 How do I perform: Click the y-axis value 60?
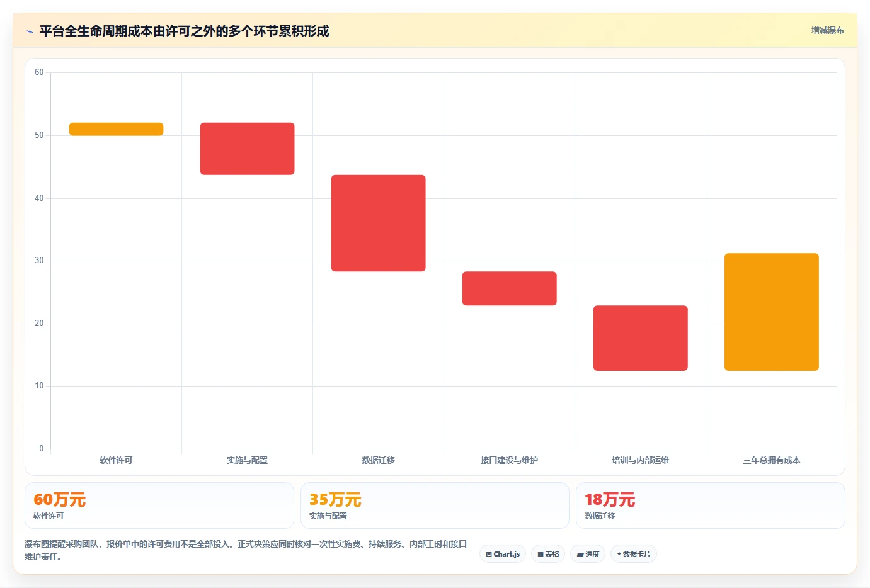point(39,72)
